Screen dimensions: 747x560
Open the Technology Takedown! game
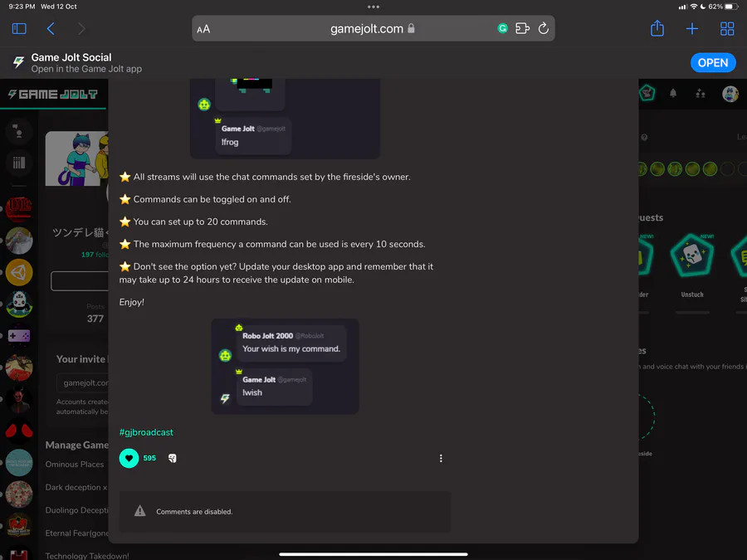click(86, 556)
